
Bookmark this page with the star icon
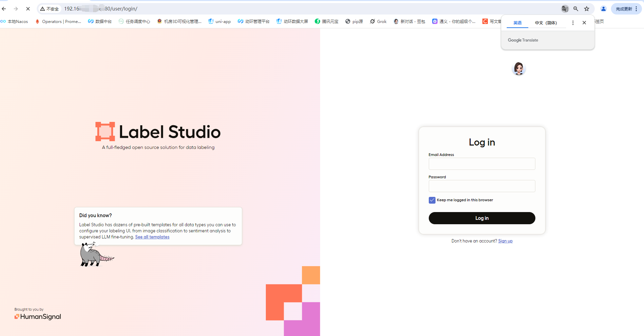587,9
